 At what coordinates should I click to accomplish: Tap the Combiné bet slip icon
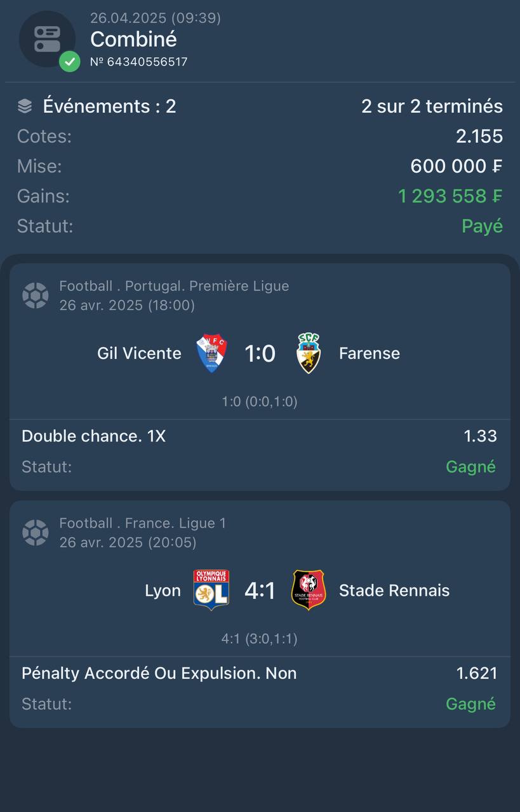47,39
